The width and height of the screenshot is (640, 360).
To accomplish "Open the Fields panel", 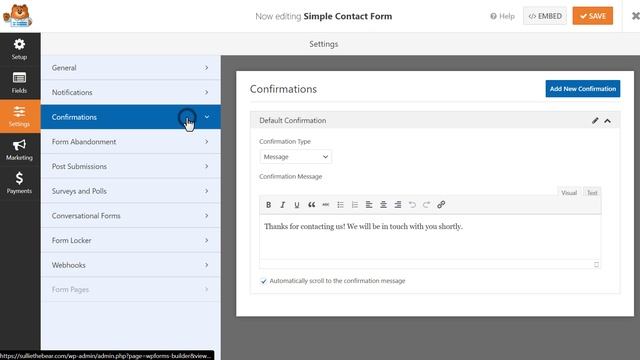I will pos(19,83).
